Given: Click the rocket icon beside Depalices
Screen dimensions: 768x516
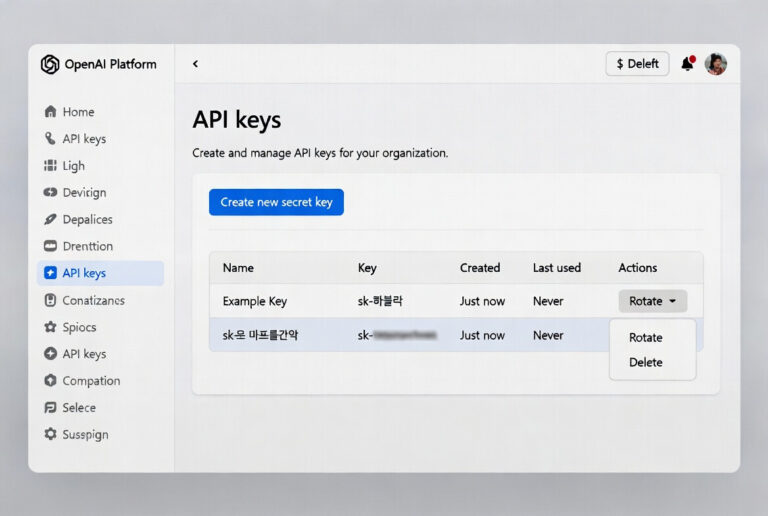Looking at the screenshot, I should click(x=50, y=219).
